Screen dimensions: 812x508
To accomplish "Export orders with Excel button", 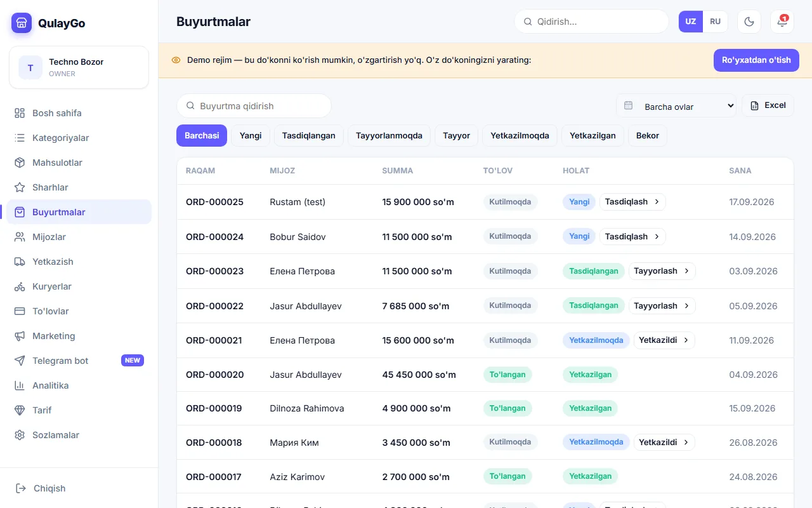I will 768,105.
